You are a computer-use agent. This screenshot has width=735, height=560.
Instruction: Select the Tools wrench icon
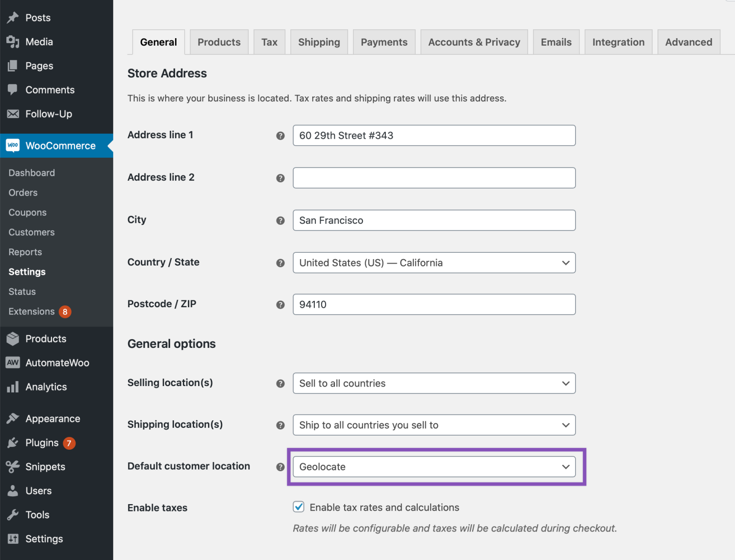tap(13, 514)
